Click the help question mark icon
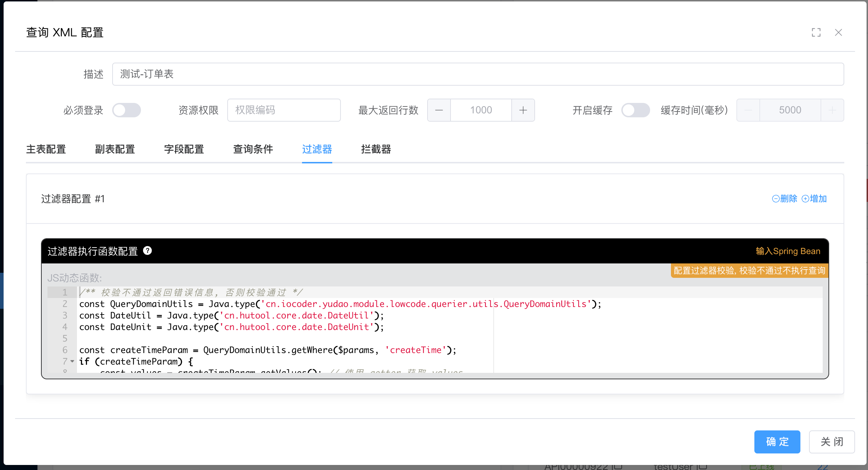Viewport: 868px width, 470px height. click(x=147, y=251)
